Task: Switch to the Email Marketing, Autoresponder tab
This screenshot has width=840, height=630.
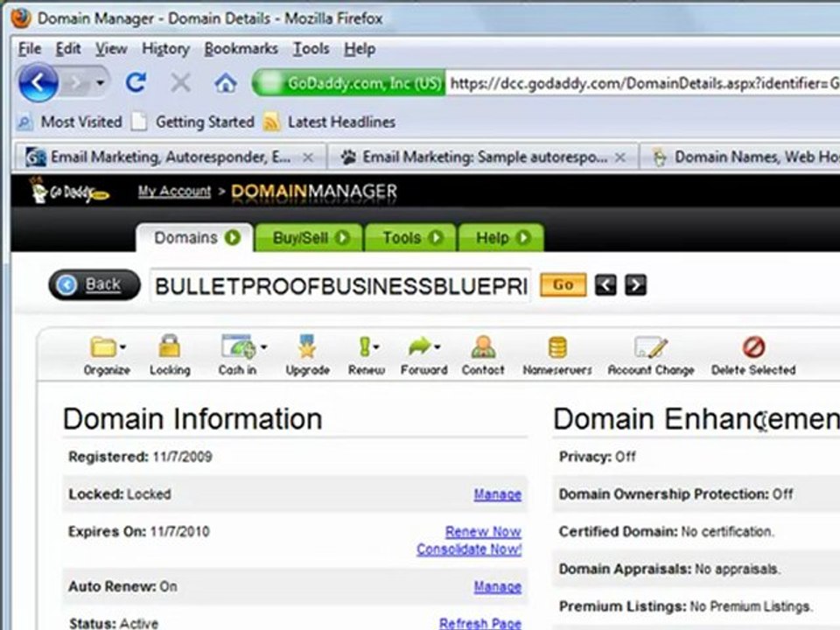Action: point(169,157)
